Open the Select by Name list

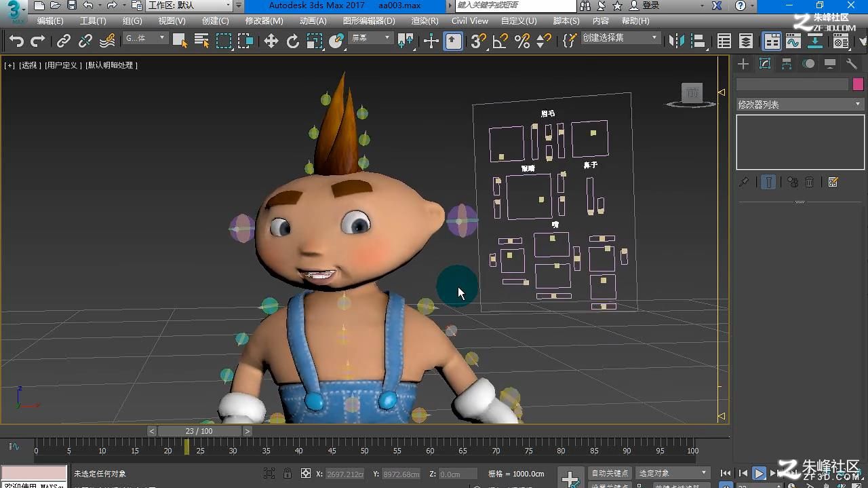[x=201, y=41]
